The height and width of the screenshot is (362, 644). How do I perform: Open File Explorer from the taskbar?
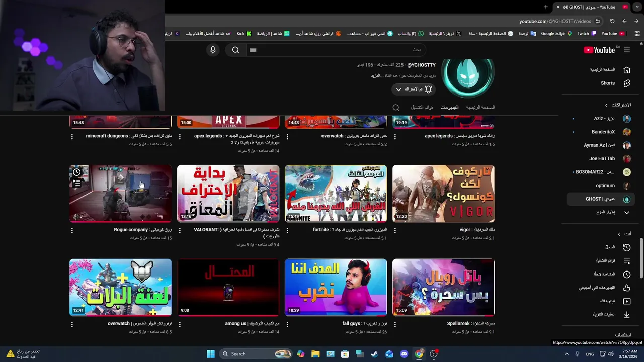point(315,354)
